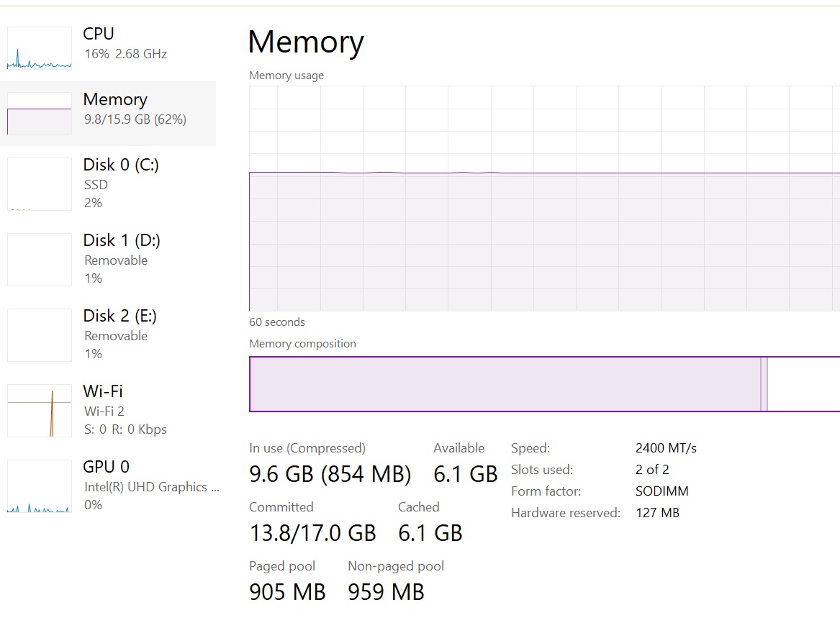Click the Wi-Fi activity graph thumbnail
This screenshot has height=628, width=840.
39,410
